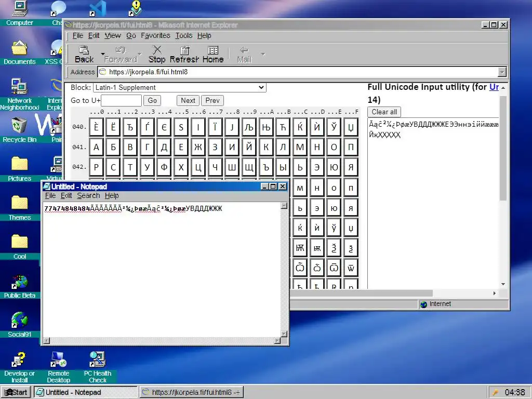The width and height of the screenshot is (532, 399).
Task: Select the Public Beta desktop icon
Action: pos(19,287)
